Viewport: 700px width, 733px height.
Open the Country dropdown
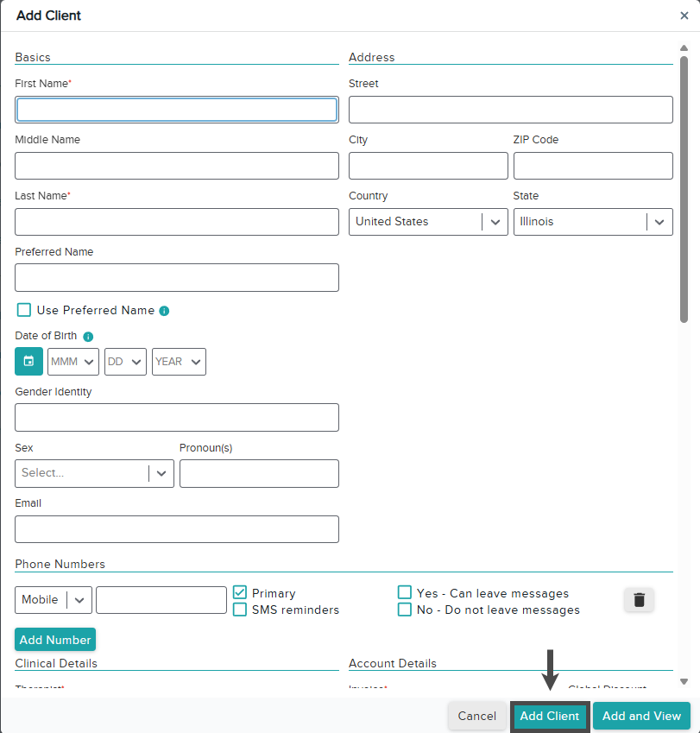coord(428,222)
